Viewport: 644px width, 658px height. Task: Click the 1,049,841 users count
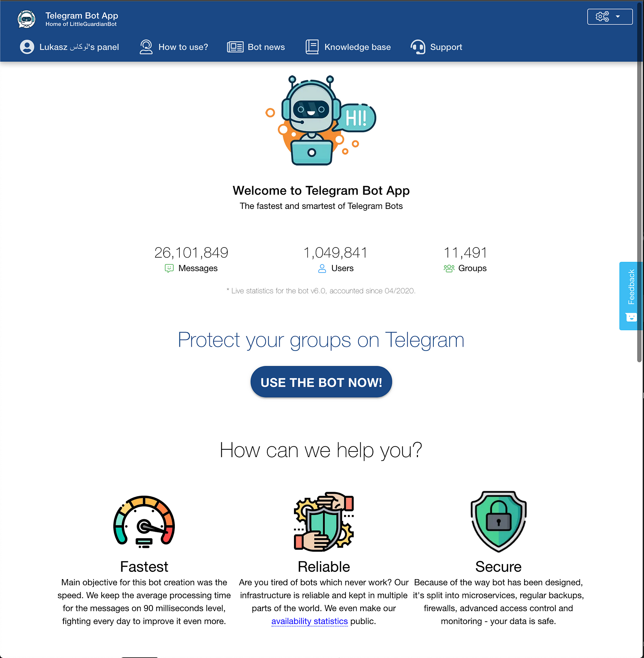coord(336,252)
